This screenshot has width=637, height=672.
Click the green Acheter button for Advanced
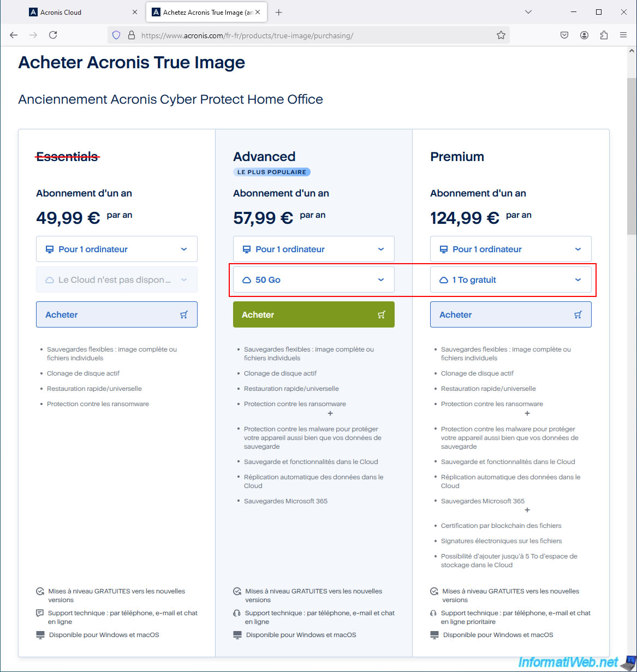point(313,314)
